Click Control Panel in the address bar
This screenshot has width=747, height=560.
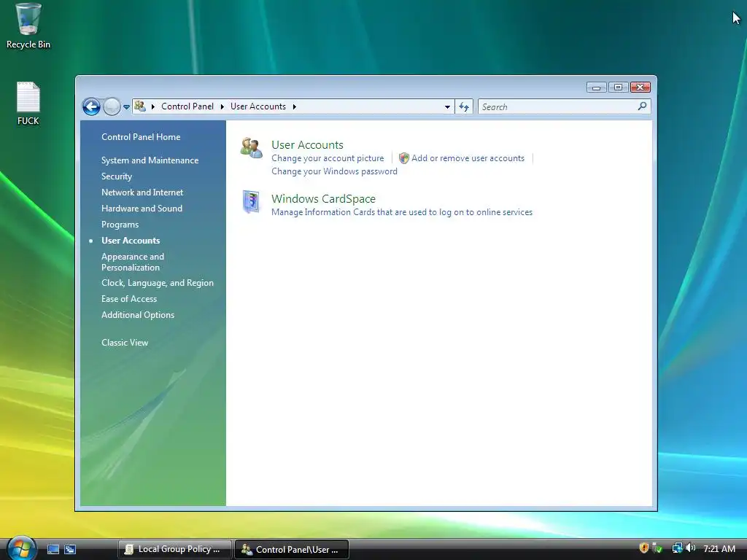point(187,106)
